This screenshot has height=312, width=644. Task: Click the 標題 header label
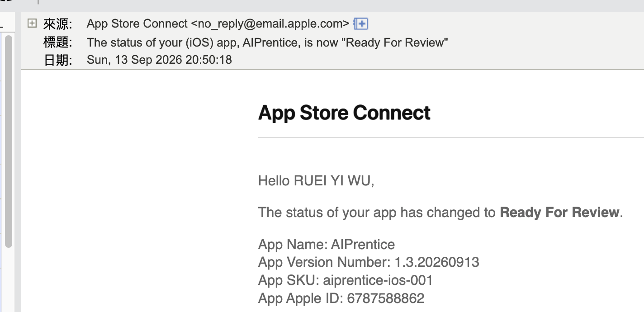(x=57, y=43)
